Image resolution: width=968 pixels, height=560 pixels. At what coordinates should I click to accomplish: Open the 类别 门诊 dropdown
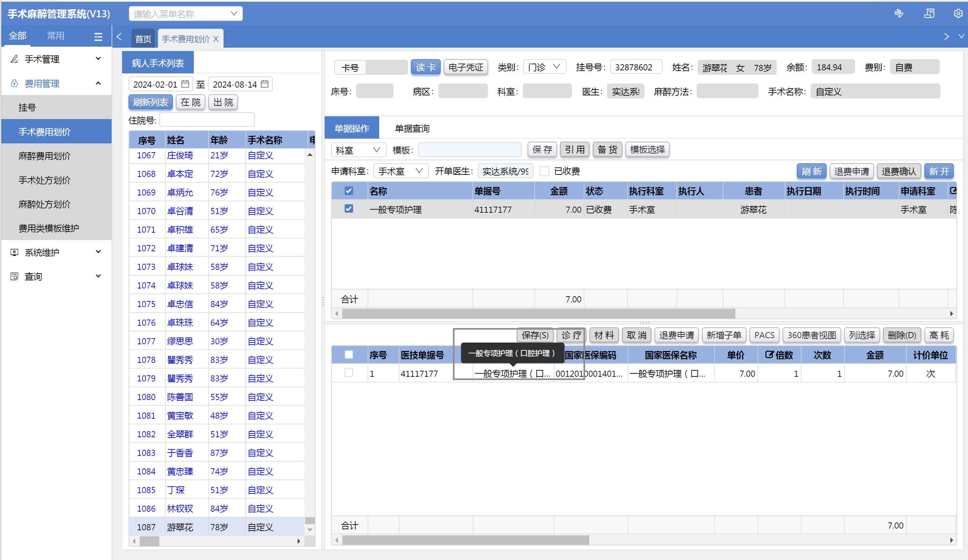(x=544, y=67)
